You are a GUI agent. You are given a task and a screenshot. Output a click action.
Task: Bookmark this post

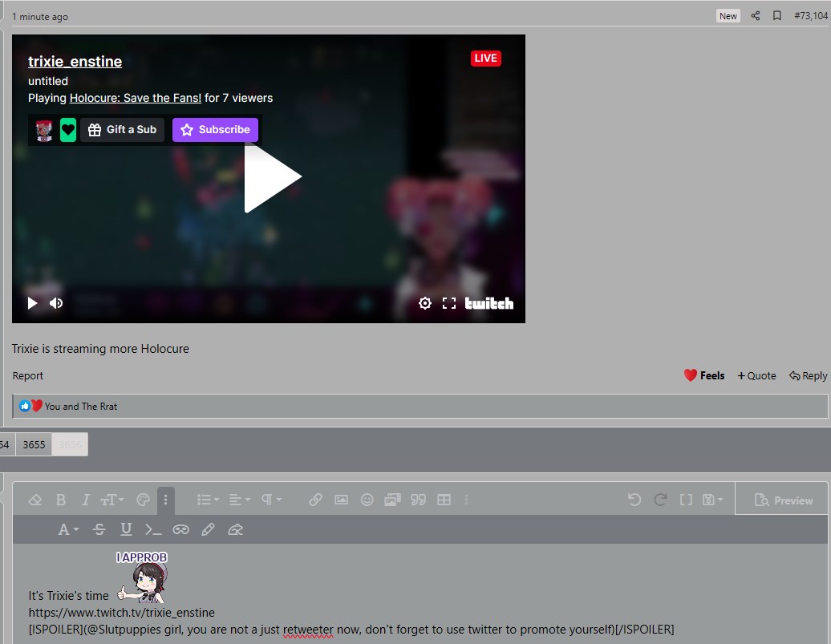[777, 16]
